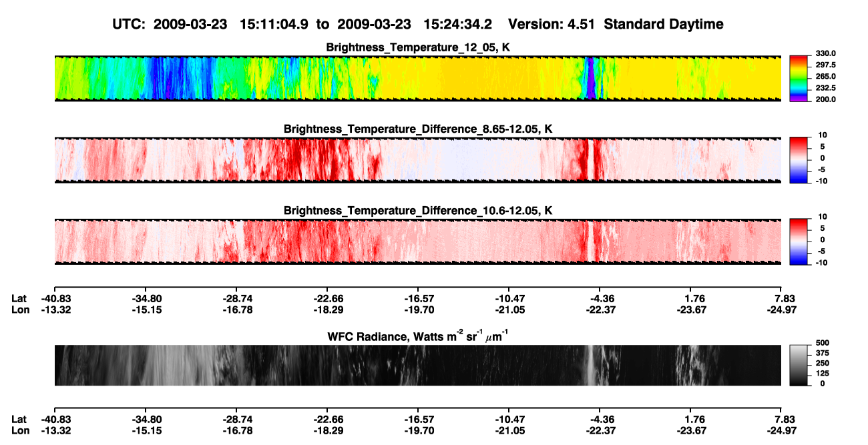
Task: Click the Brightness_Temperature_12_05 rainbow colorbar
Action: tap(797, 78)
